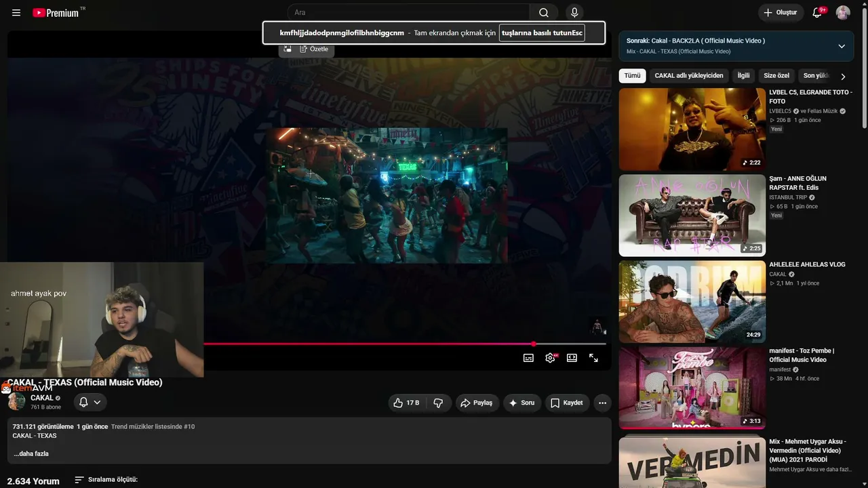This screenshot has height=488, width=868.
Task: Expand the Sonraki mix playlist panel
Action: [x=842, y=46]
